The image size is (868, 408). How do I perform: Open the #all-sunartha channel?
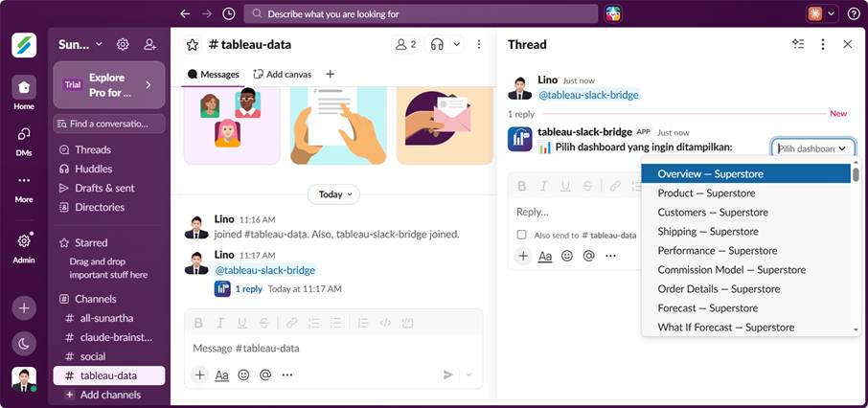(109, 318)
